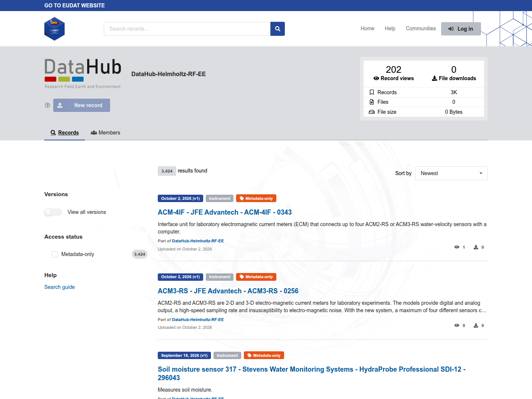Click the Log in button

461,29
